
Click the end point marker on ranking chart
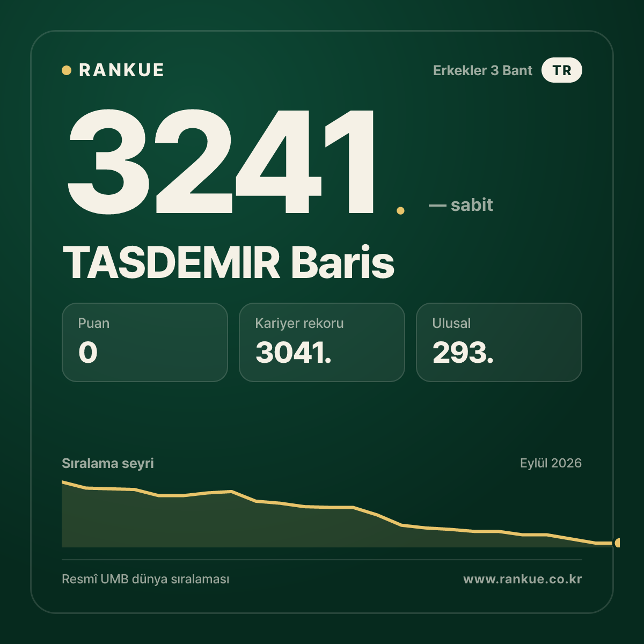617,543
